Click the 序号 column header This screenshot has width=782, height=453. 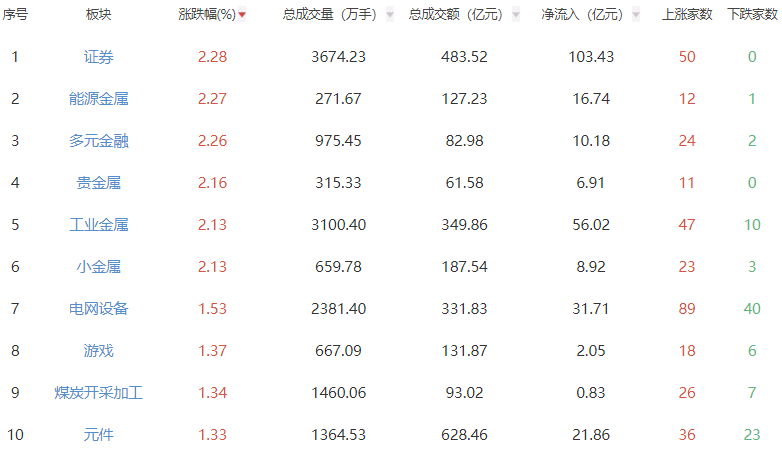coord(15,15)
